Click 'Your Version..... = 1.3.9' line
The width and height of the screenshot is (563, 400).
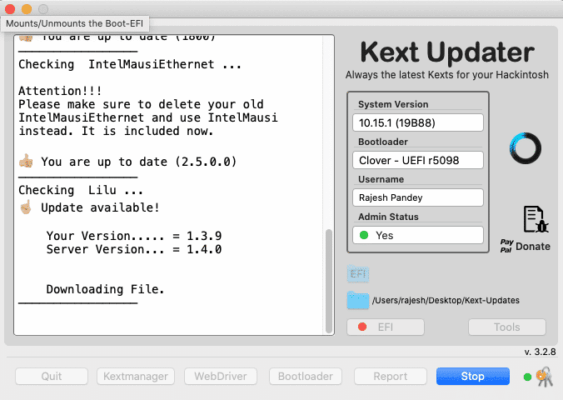[x=134, y=236]
